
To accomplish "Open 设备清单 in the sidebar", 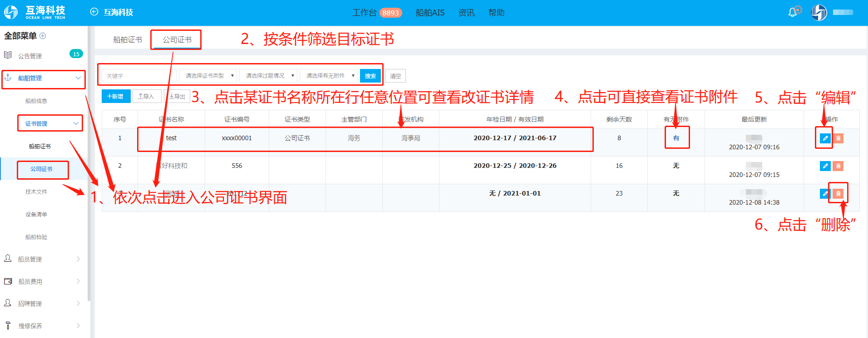I will coord(36,214).
